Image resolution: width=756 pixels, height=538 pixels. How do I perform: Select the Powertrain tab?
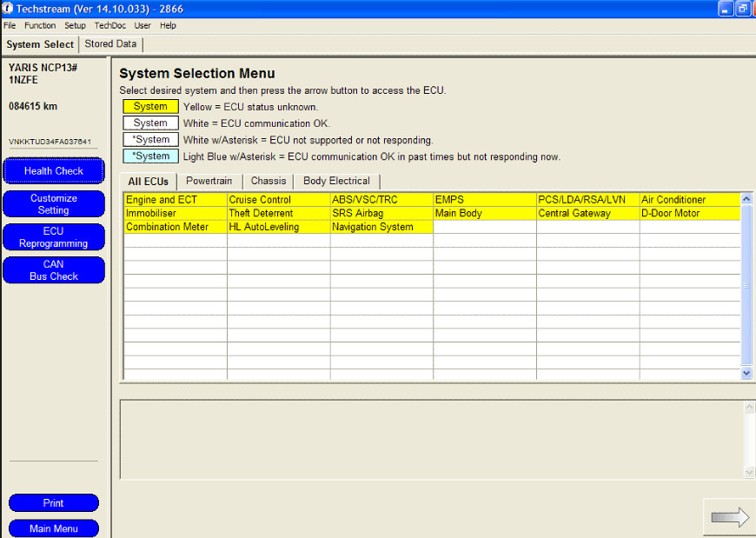click(209, 181)
